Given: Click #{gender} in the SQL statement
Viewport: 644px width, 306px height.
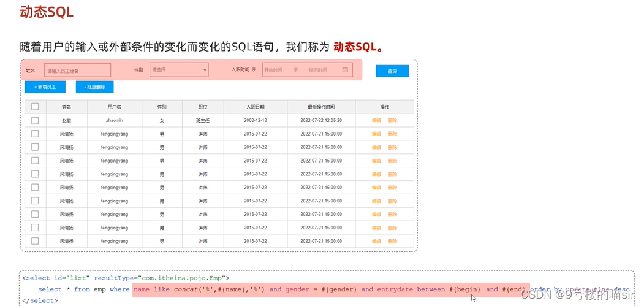Looking at the screenshot, I should (340, 289).
